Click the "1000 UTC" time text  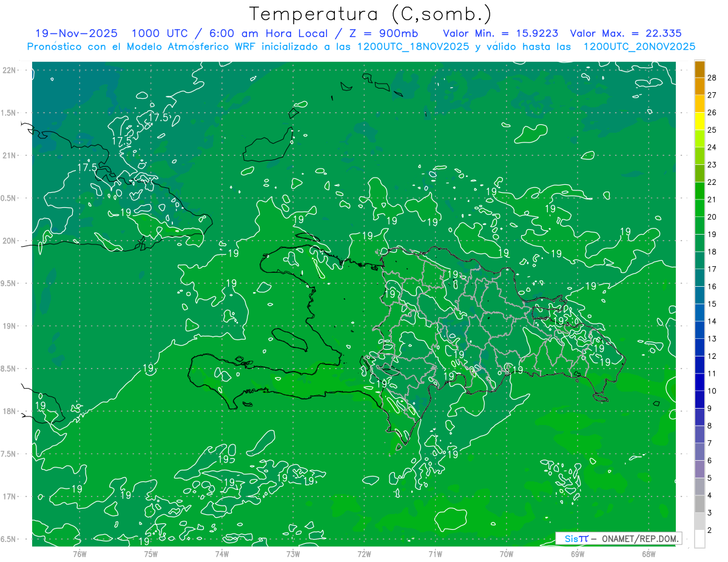click(160, 33)
